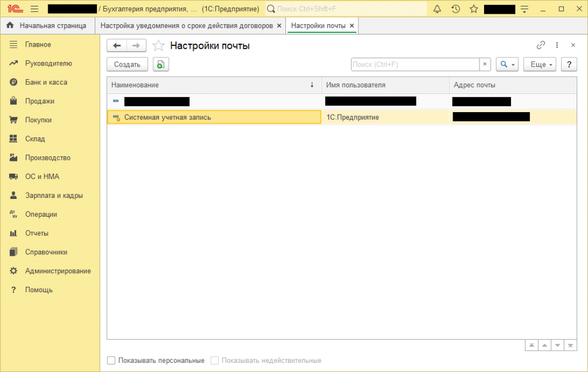Screen dimensions: 588x372
Task: Open the magnifier search dropdown
Action: (507, 64)
